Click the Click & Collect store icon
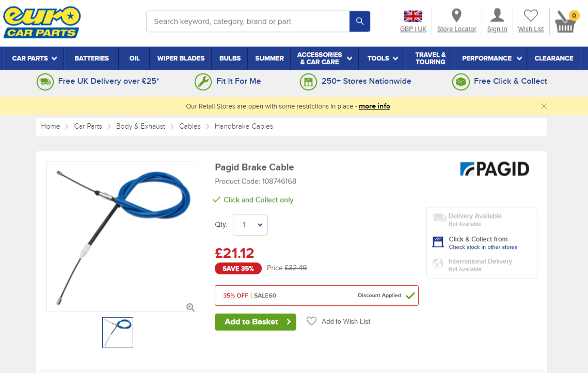The image size is (588, 373). (438, 242)
